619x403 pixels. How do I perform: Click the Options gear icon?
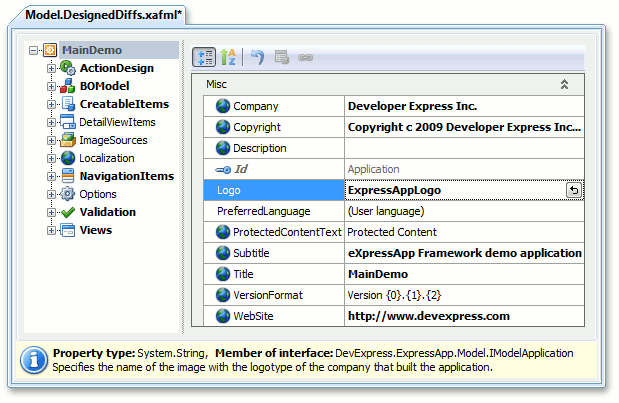point(68,194)
